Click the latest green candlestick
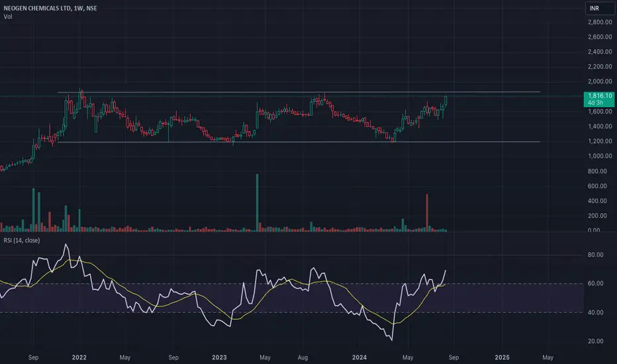 [446, 101]
